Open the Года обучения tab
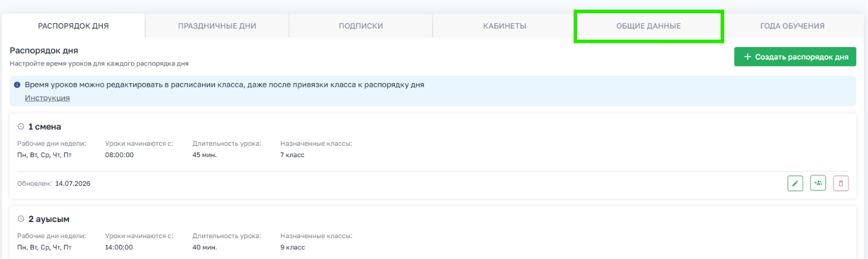 [792, 26]
